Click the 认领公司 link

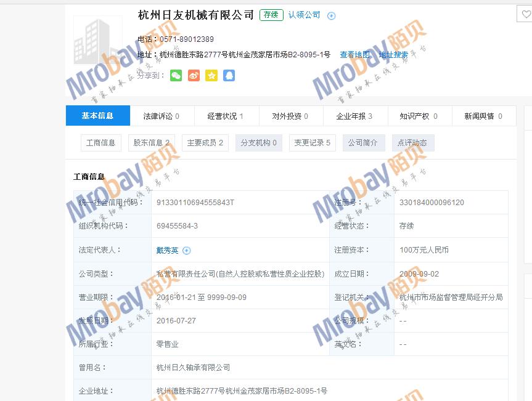coord(305,15)
